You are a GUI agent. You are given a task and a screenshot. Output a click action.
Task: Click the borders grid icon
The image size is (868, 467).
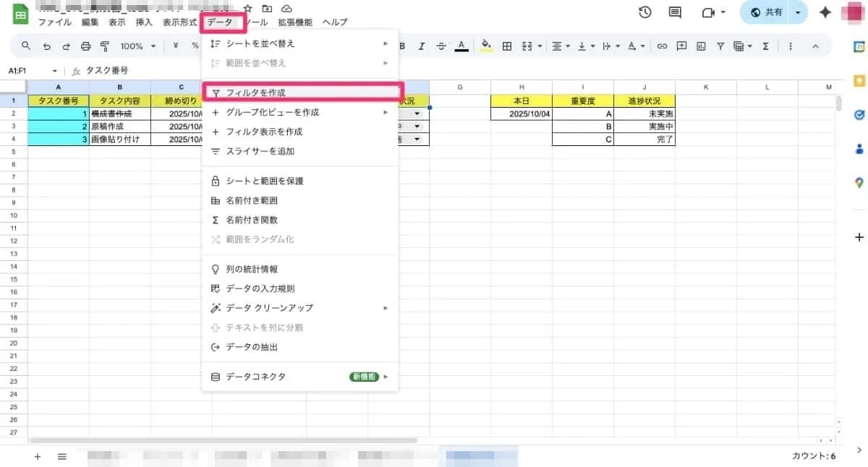[507, 46]
